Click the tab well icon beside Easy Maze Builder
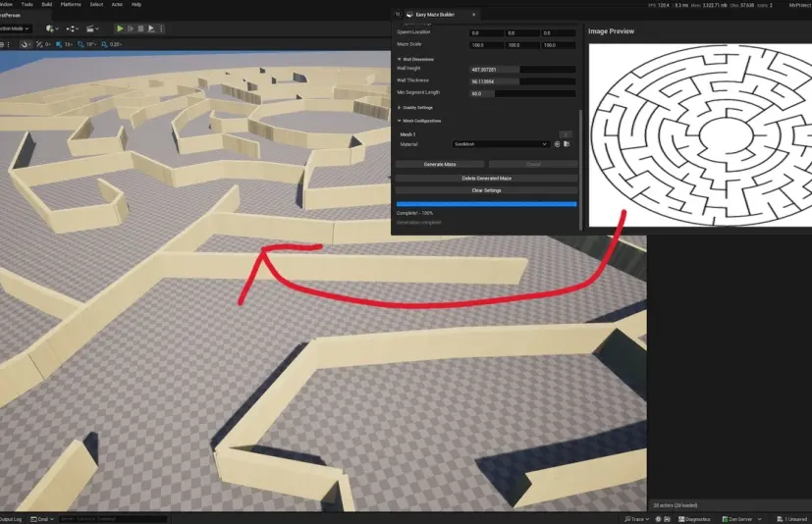This screenshot has height=524, width=812. pos(398,14)
